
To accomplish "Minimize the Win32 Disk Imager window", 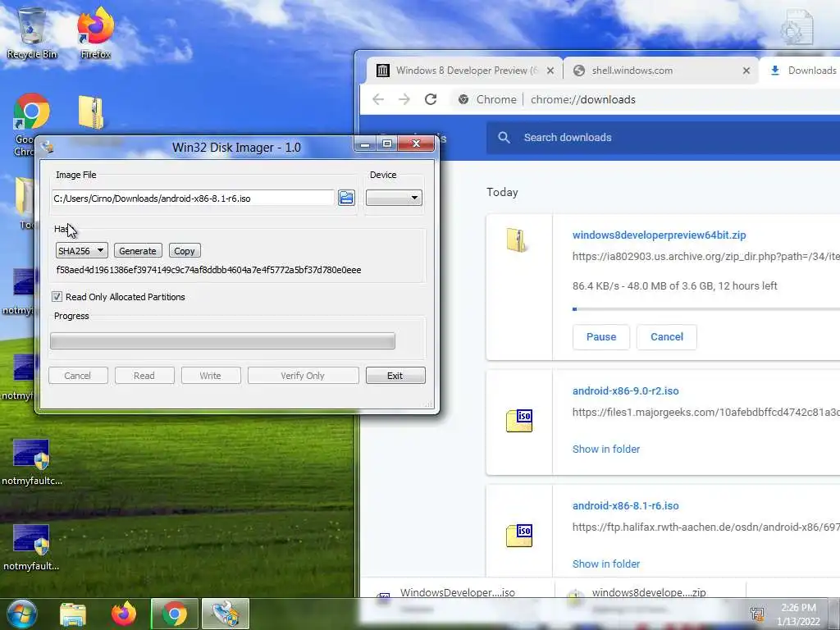I will pyautogui.click(x=365, y=144).
